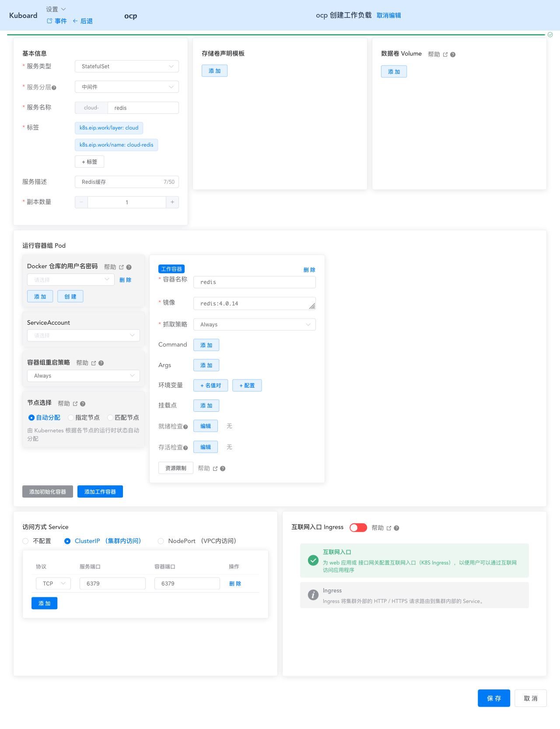
Task: Click 添加 button under service ports table
Action: coord(45,603)
